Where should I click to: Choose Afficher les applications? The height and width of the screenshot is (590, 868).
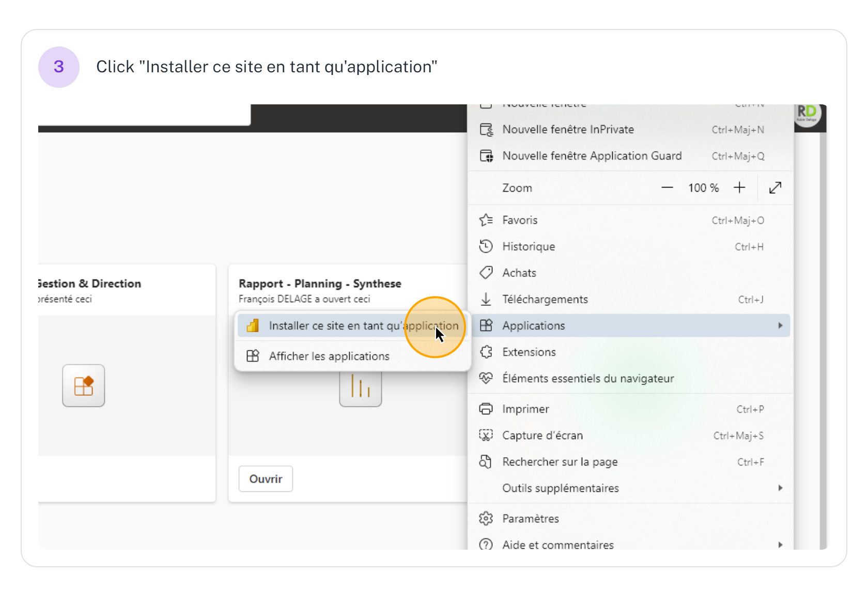[329, 356]
